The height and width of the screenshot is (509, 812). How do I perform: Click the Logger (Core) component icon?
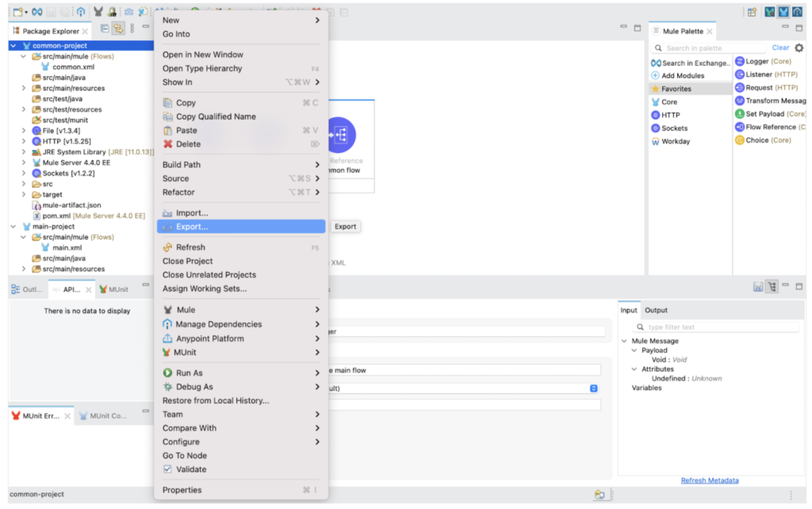coord(739,61)
